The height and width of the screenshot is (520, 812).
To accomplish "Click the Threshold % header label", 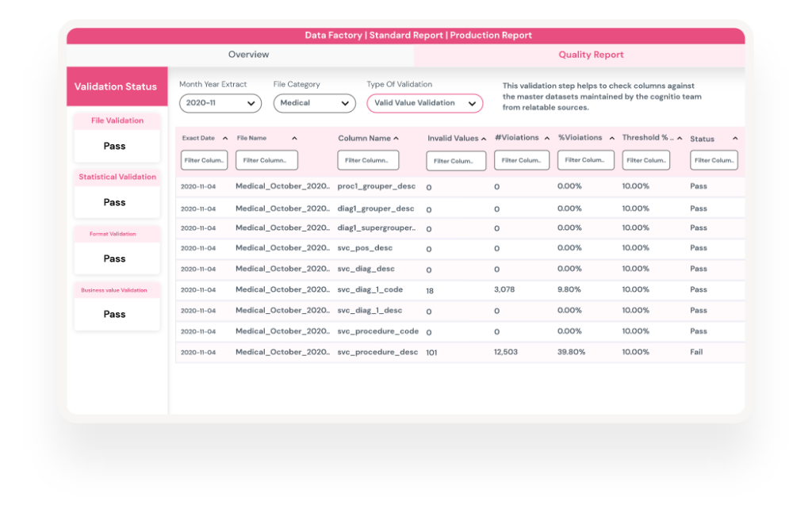I will [x=647, y=138].
